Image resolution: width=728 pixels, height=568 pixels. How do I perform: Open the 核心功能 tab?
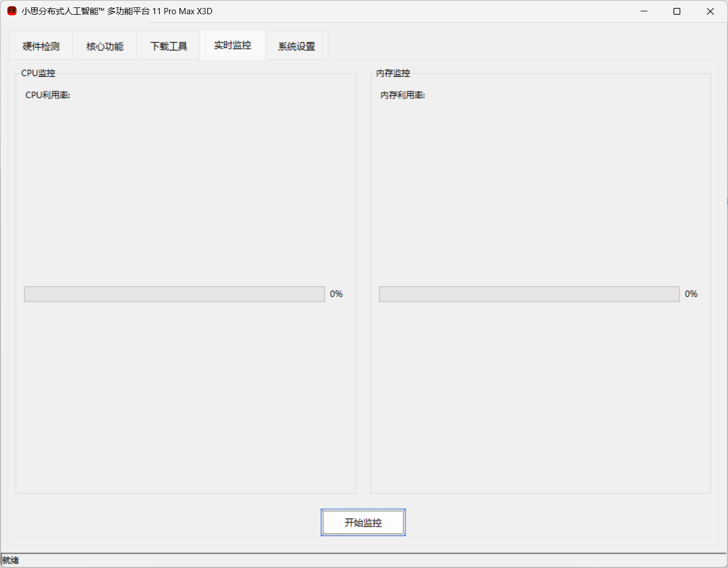tap(104, 47)
